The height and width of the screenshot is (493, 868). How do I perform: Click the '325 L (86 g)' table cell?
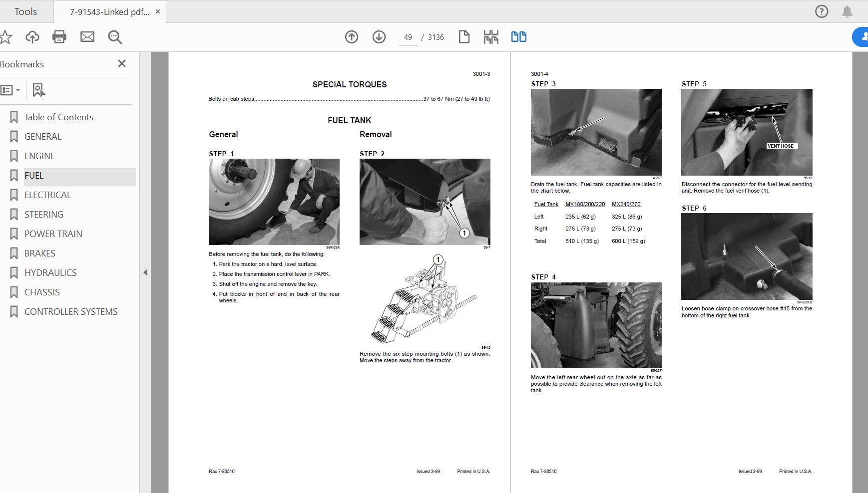point(627,217)
